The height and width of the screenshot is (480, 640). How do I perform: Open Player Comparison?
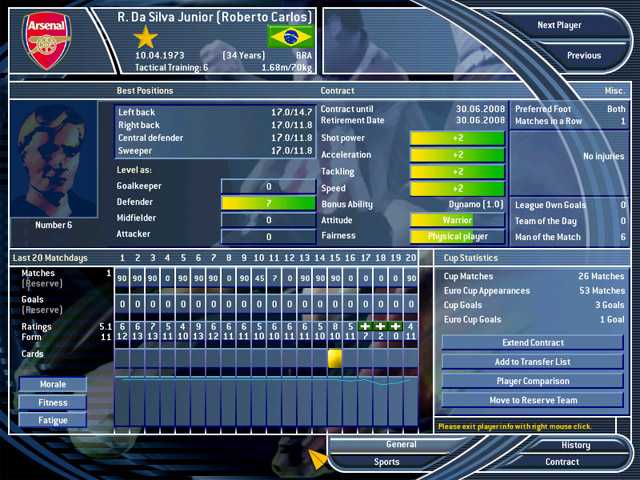pyautogui.click(x=532, y=381)
